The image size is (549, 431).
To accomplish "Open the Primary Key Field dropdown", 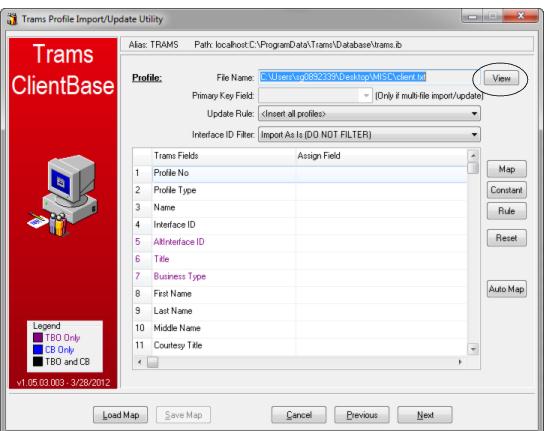I will coord(315,95).
